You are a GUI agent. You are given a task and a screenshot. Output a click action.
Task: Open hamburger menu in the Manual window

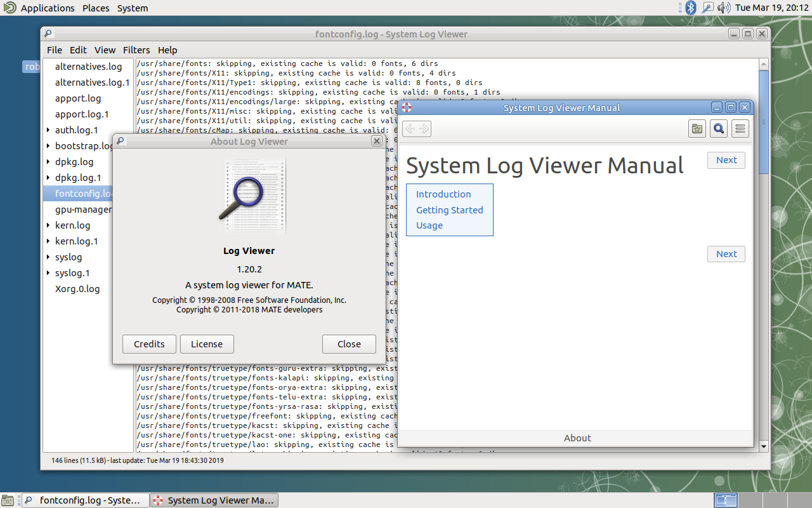[x=740, y=129]
